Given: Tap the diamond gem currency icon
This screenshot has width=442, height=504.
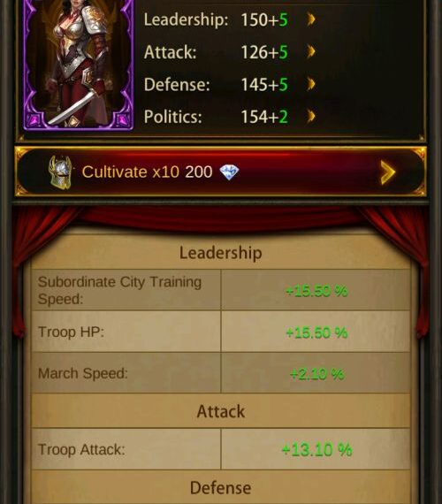Looking at the screenshot, I should pos(229,172).
